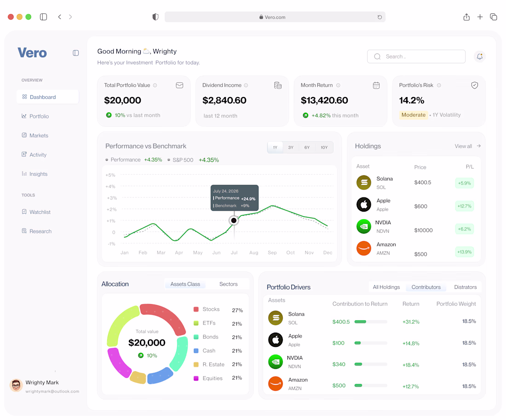Viewport: 506px width, 420px height.
Task: Click the Stocks red color swatch
Action: click(x=196, y=309)
